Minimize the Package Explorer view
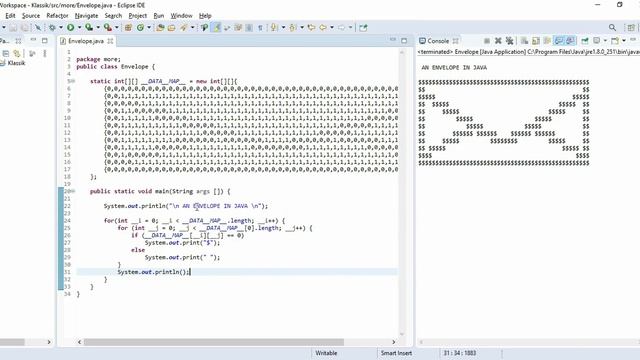 33,40
